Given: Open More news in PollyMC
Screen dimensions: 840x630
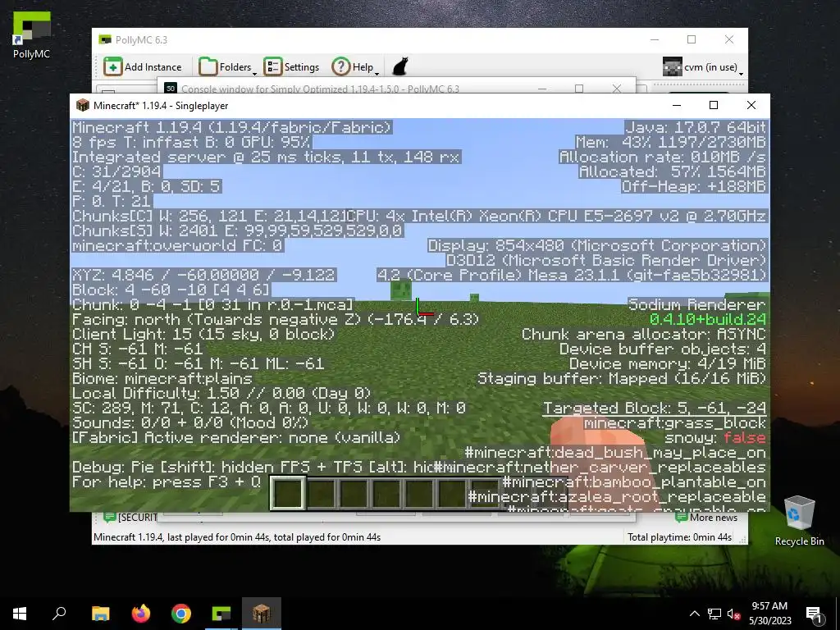Looking at the screenshot, I should tap(706, 518).
